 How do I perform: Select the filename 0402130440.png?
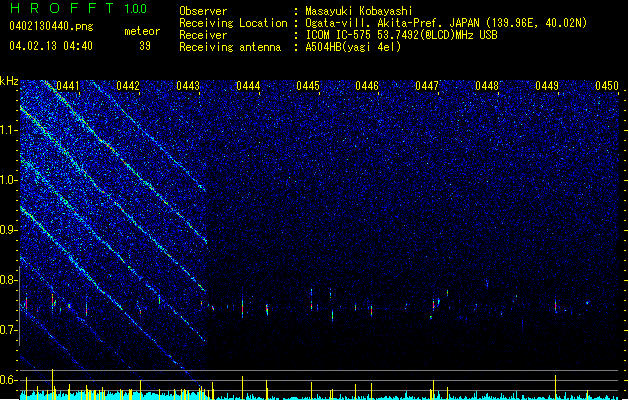[x=51, y=26]
